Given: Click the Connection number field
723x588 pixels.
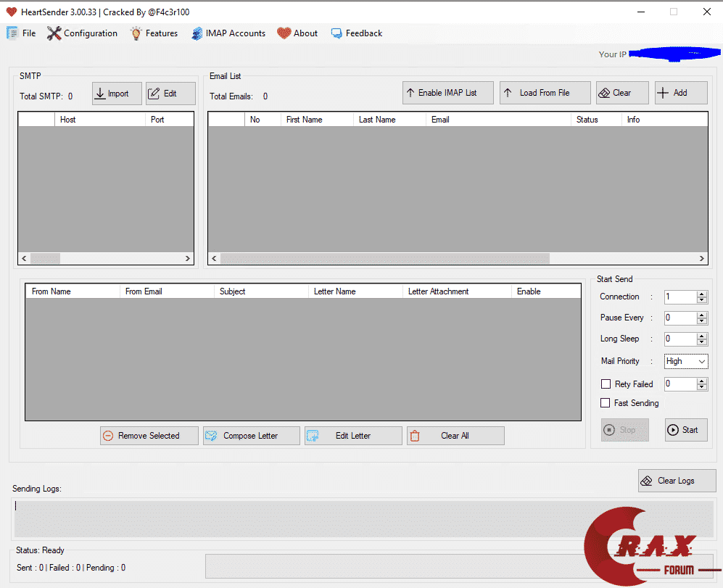Looking at the screenshot, I should [681, 297].
